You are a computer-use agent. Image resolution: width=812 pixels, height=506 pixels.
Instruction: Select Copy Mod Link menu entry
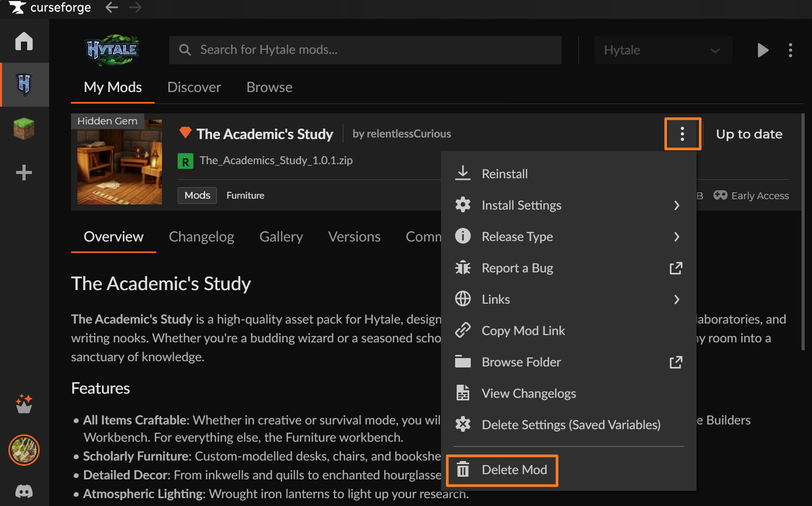click(569, 330)
